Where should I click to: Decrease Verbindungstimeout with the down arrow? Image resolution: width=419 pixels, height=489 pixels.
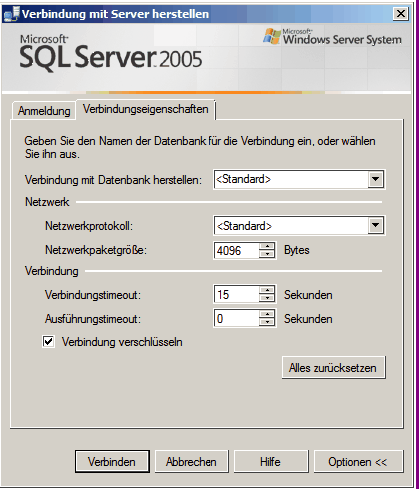click(267, 298)
